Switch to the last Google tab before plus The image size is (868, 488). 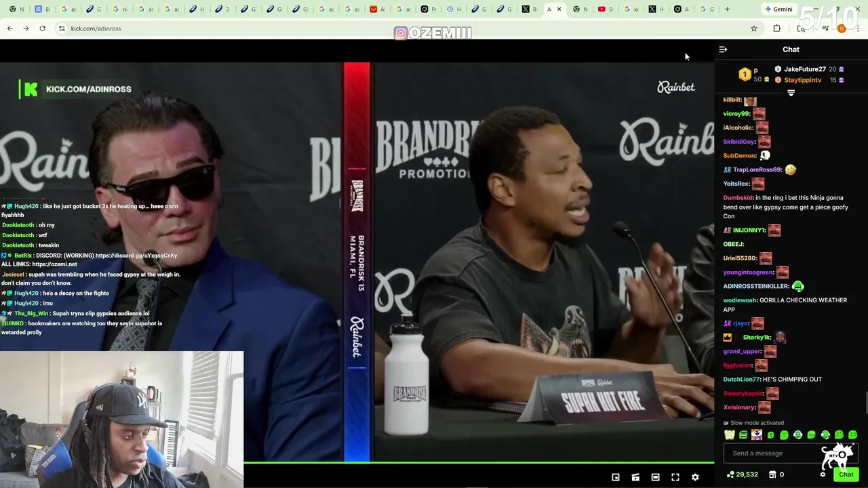coord(707,9)
